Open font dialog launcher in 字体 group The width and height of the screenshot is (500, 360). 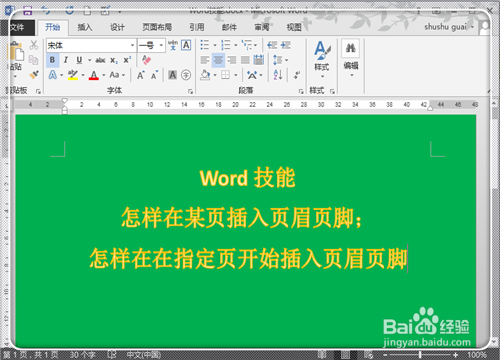pos(190,91)
